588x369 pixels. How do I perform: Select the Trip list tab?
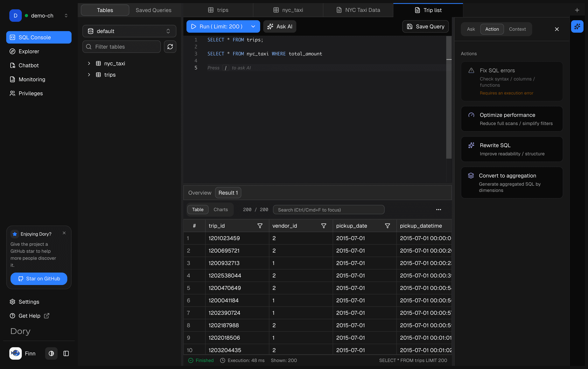(x=428, y=10)
